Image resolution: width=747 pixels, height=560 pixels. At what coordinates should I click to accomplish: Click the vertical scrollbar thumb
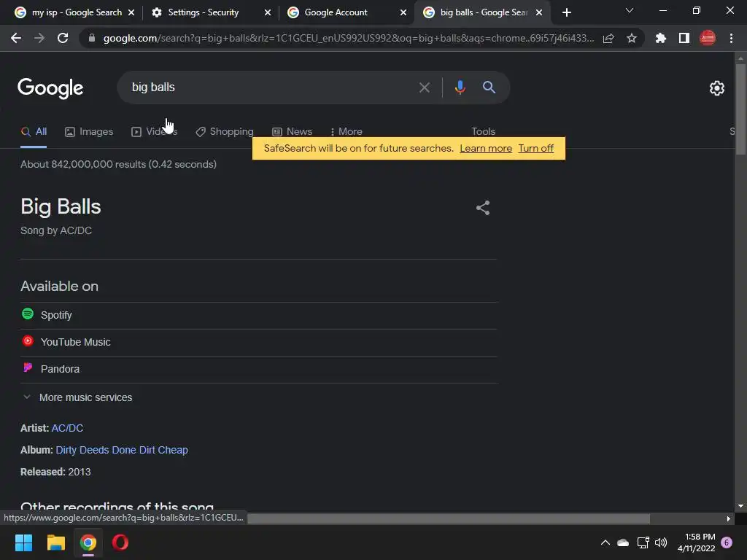pos(740,109)
